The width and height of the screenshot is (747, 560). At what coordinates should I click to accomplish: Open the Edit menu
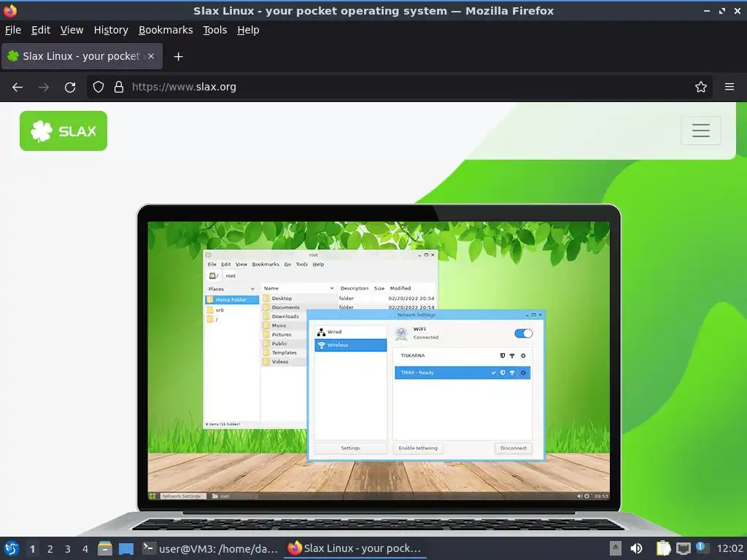[41, 30]
